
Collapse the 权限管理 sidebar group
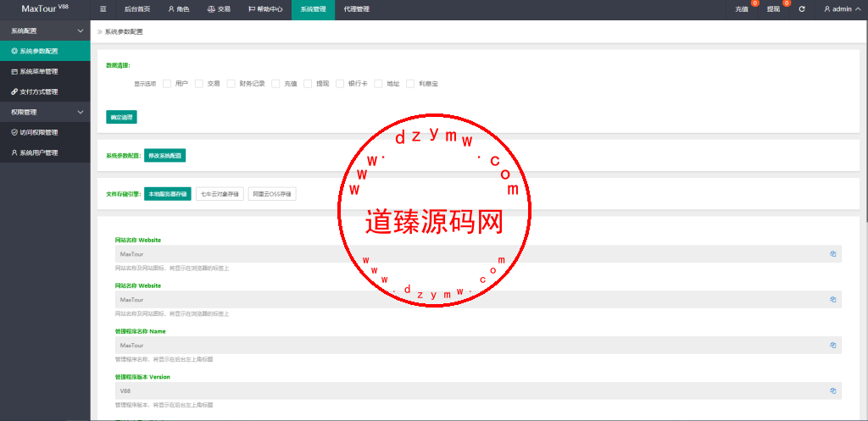pyautogui.click(x=45, y=112)
